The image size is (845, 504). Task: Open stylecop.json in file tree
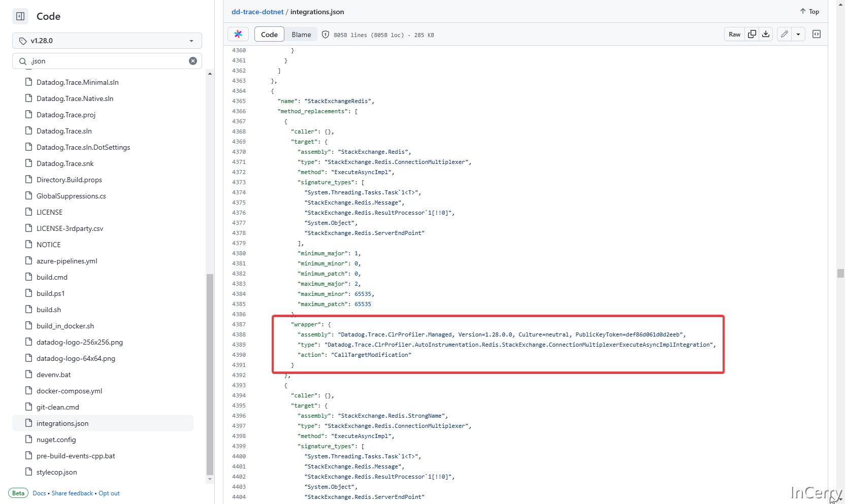pyautogui.click(x=57, y=472)
